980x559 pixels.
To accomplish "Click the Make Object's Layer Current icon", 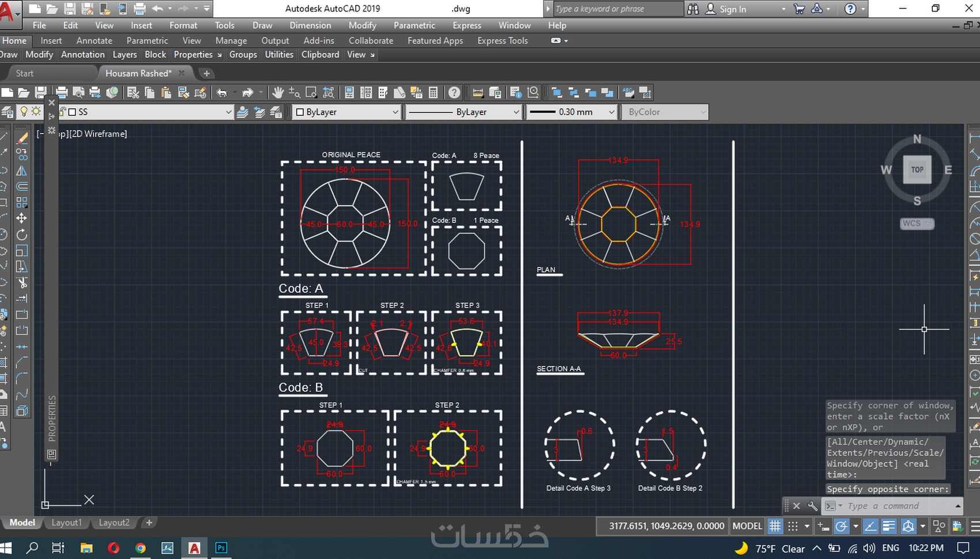I will 243,112.
